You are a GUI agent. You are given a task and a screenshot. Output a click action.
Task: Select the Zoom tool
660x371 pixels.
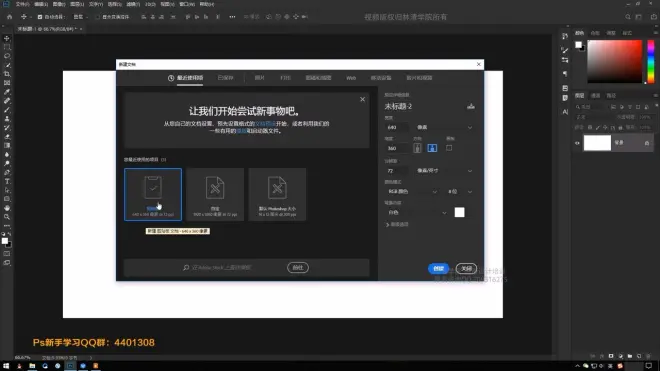click(7, 217)
